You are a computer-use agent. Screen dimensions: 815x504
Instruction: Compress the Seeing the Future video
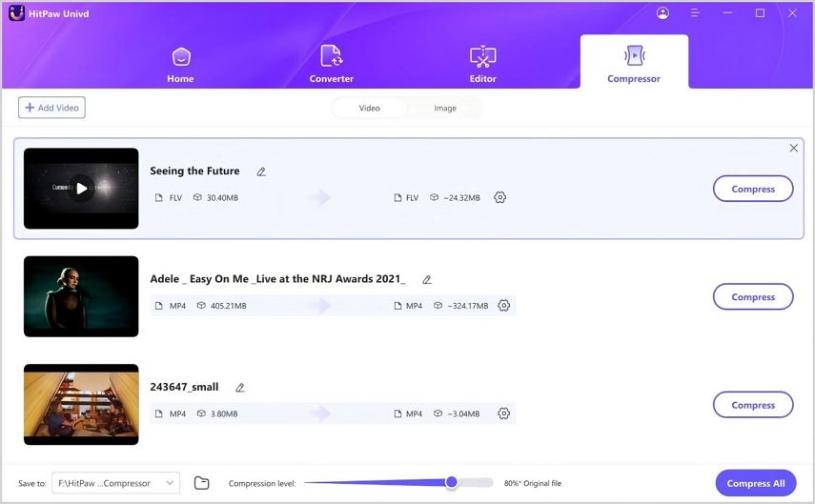pyautogui.click(x=753, y=189)
